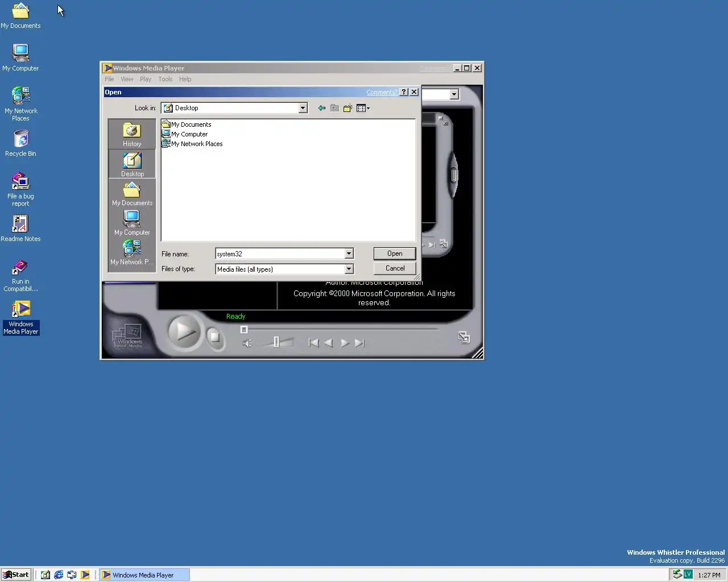Click the dialog help question mark button
The height and width of the screenshot is (582, 728).
pyautogui.click(x=404, y=92)
